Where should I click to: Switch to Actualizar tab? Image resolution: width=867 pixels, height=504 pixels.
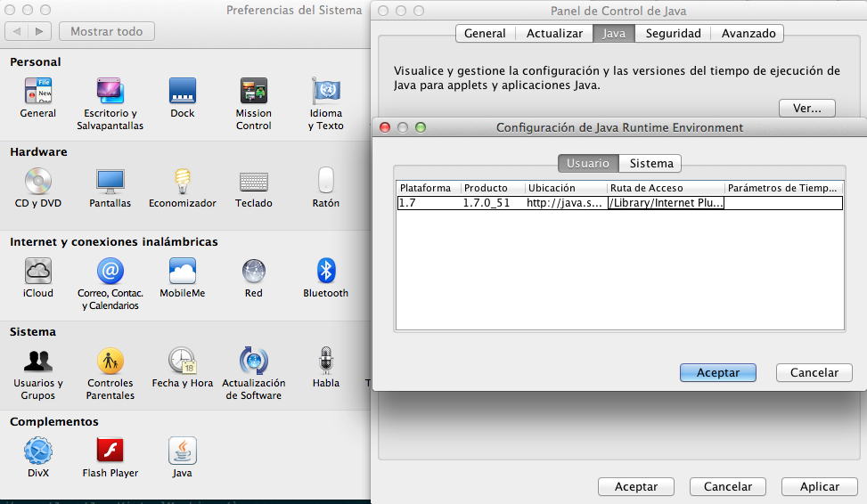click(x=554, y=33)
